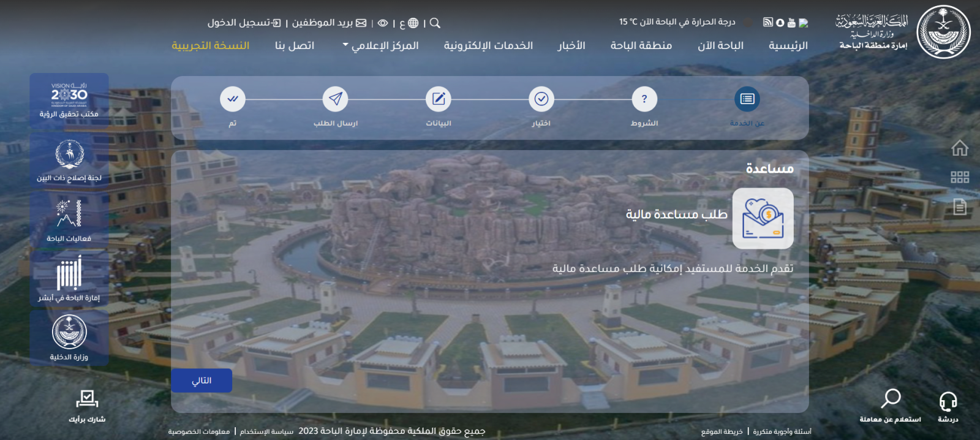This screenshot has height=440, width=980.
Task: Click the طلب مساعدة مالية service icon
Action: point(763,219)
